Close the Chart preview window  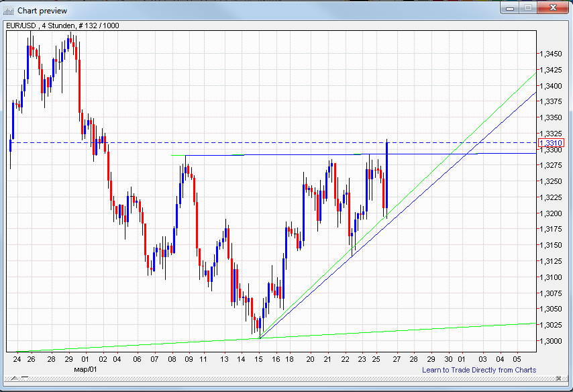point(553,7)
